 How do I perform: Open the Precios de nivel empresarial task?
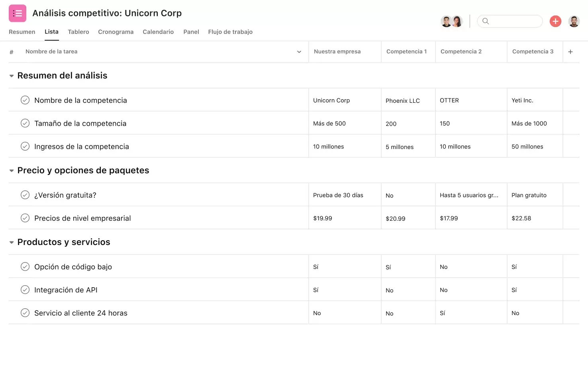point(82,218)
